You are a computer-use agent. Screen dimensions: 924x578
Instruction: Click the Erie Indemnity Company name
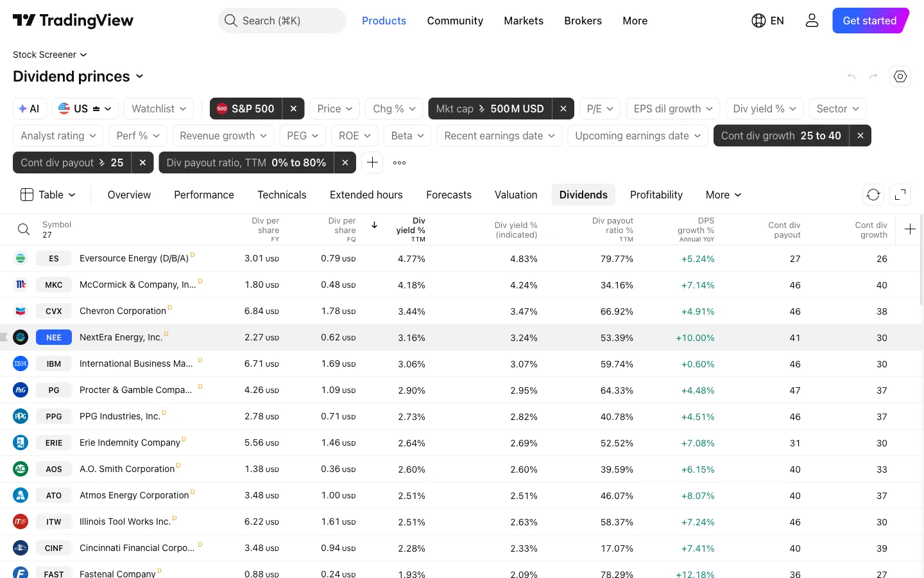130,442
